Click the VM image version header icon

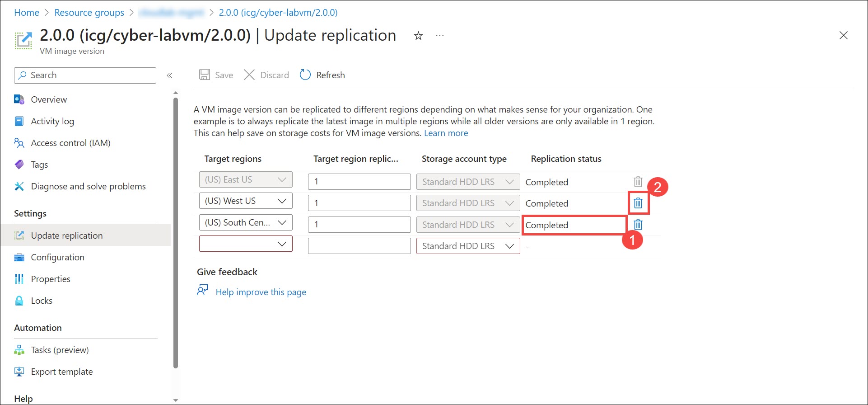pyautogui.click(x=23, y=40)
